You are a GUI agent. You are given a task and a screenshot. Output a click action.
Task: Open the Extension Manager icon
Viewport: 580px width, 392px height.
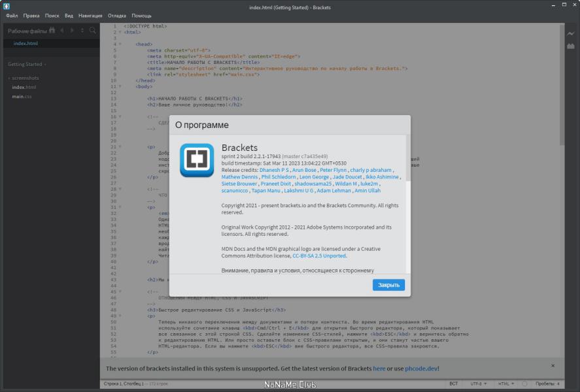[x=571, y=46]
